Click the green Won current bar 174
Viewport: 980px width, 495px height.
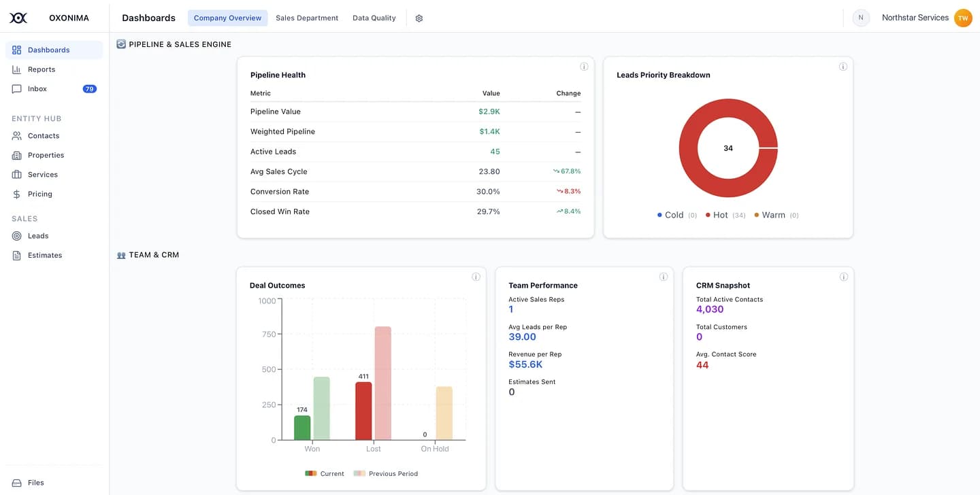point(302,428)
